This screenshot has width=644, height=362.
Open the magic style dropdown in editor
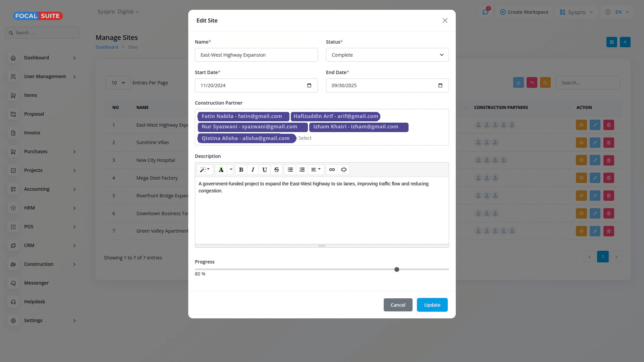click(x=205, y=170)
